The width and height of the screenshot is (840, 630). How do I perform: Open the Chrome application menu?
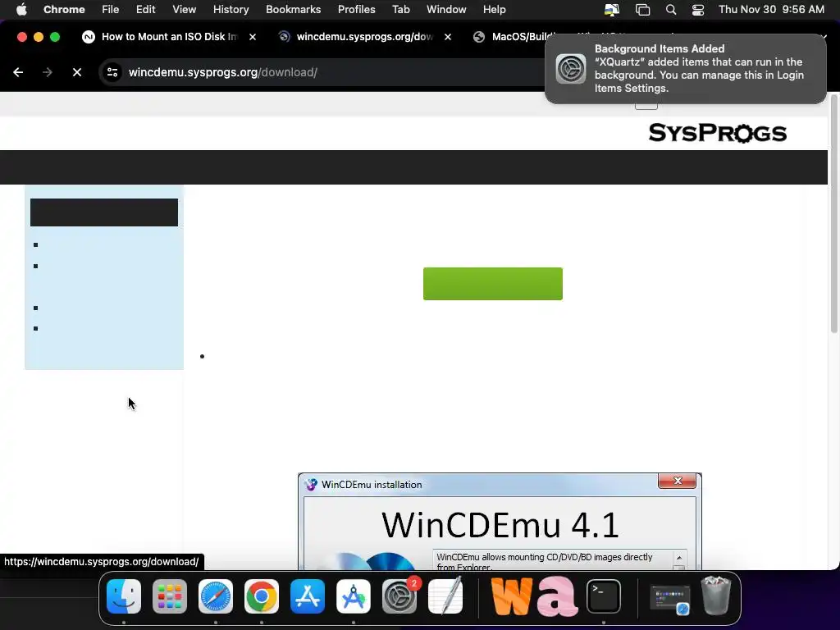pos(64,10)
